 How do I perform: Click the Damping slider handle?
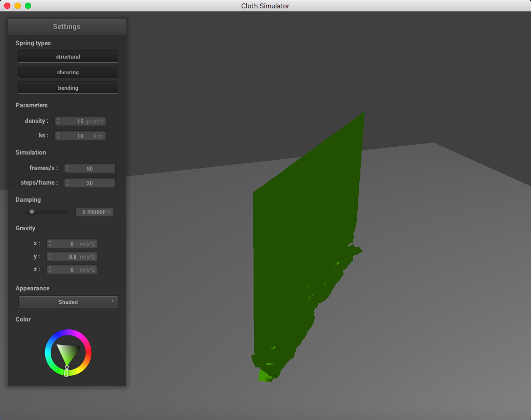pyautogui.click(x=32, y=212)
